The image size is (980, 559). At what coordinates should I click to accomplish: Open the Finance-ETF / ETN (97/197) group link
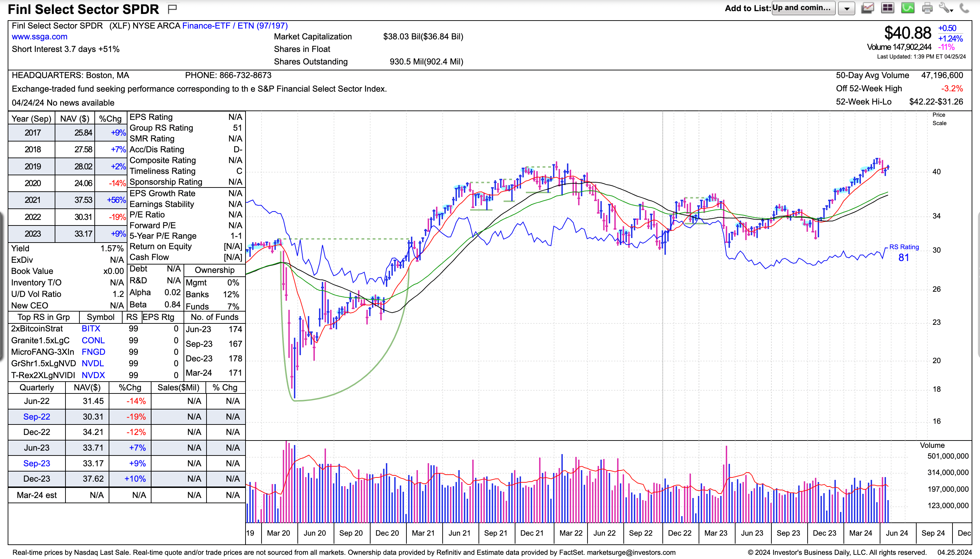click(235, 26)
